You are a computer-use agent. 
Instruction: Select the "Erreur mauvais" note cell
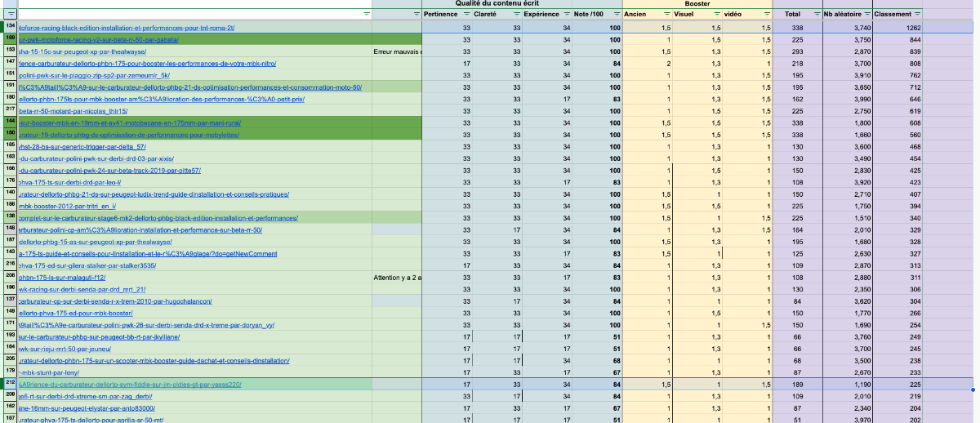(396, 51)
